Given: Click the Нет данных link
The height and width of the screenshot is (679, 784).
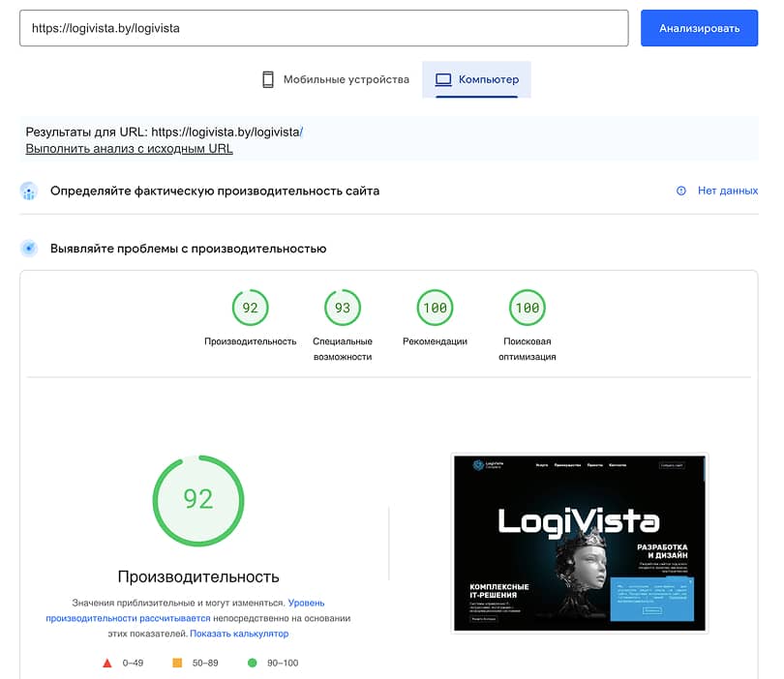Looking at the screenshot, I should point(728,191).
